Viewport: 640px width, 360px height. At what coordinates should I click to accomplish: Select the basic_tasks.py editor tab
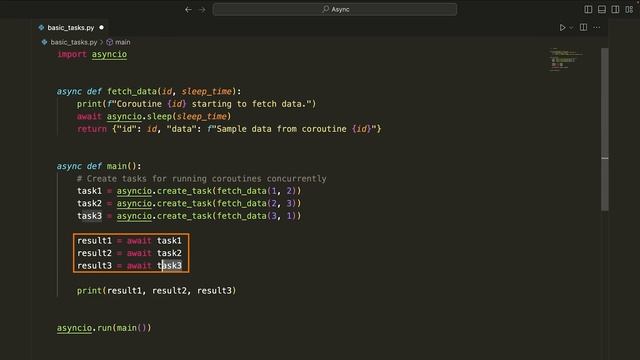(71, 28)
